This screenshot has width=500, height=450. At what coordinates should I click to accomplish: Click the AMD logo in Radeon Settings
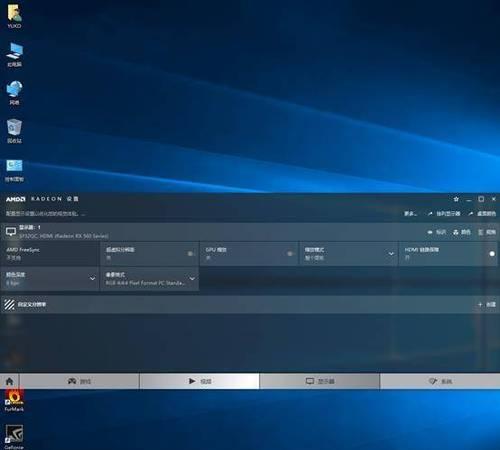[15, 199]
